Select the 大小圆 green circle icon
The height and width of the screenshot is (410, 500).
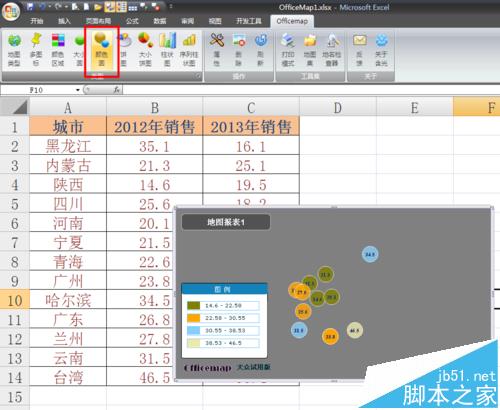point(79,50)
